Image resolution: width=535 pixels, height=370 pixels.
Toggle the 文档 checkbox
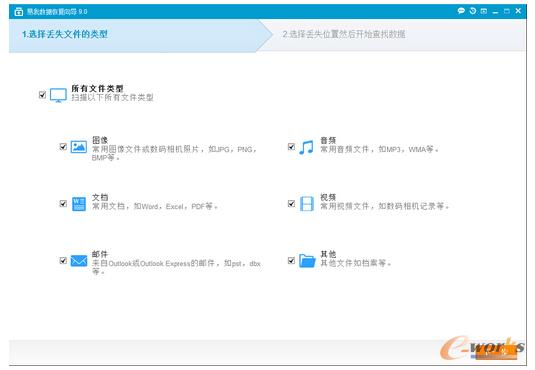click(63, 204)
